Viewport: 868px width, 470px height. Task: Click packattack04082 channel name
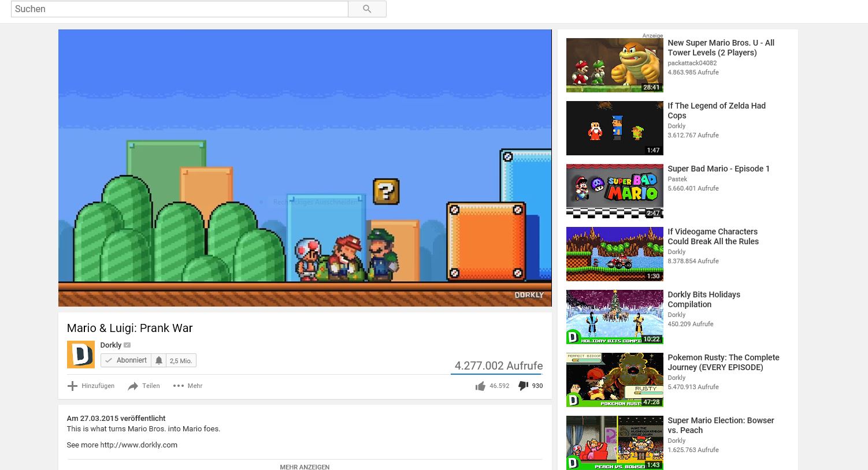(x=692, y=63)
